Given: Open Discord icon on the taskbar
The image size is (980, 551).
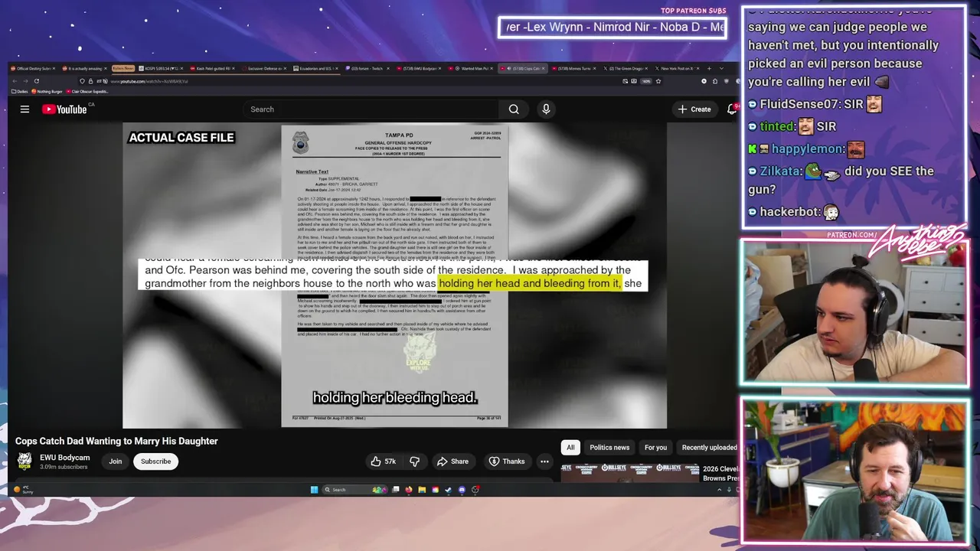Looking at the screenshot, I should coord(461,490).
